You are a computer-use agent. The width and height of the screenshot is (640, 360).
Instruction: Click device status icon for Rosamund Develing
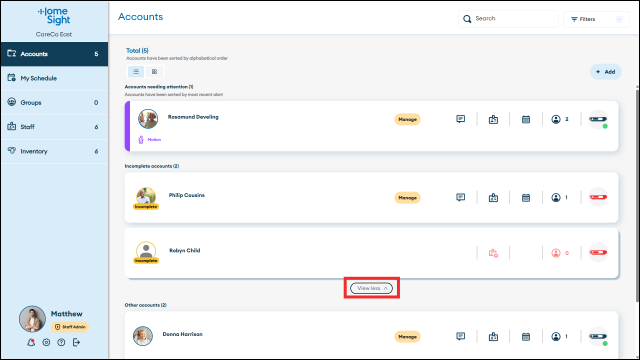tap(598, 119)
